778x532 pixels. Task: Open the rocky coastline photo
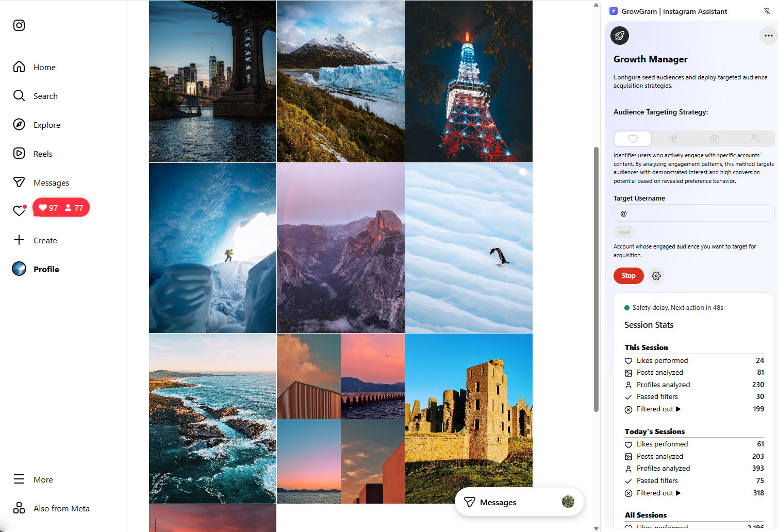[x=212, y=419]
